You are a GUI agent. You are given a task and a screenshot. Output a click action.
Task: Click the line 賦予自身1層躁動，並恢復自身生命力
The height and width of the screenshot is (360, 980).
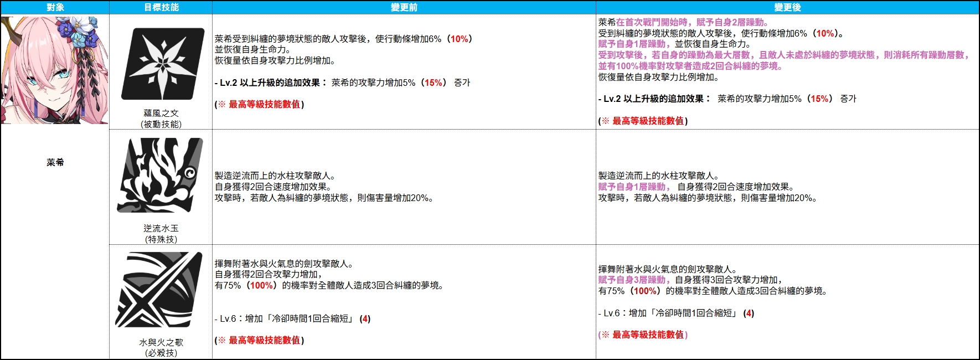tap(674, 44)
